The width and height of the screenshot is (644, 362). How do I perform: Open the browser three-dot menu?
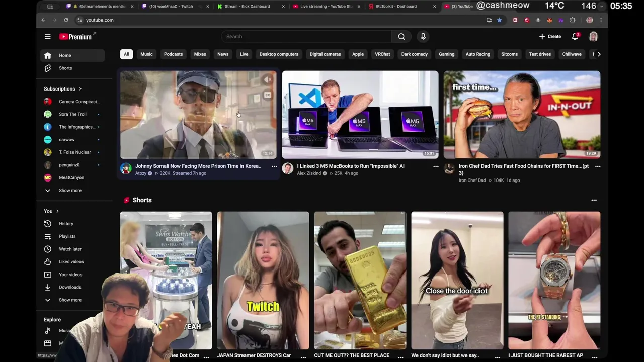[x=601, y=20]
